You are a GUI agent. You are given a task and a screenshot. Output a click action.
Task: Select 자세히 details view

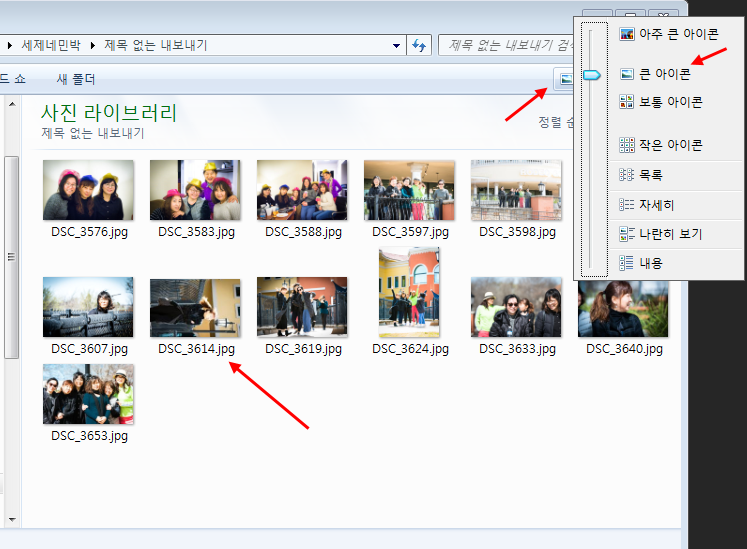point(656,204)
